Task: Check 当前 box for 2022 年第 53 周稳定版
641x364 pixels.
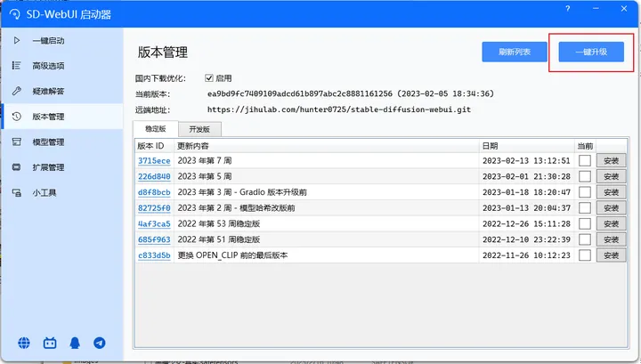Action: click(585, 224)
